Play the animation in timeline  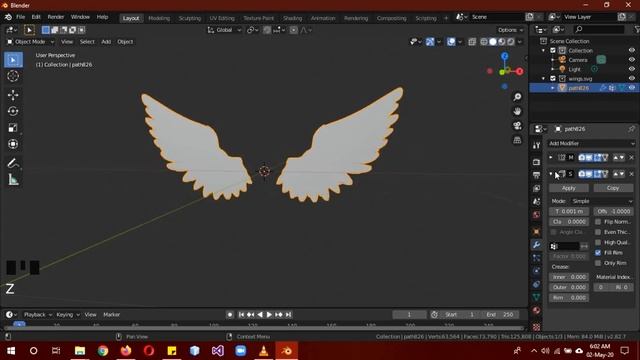coord(269,315)
